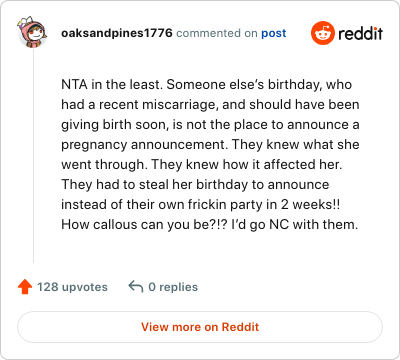Click the line 'instead of their own frickin party'
This screenshot has height=360, width=400.
(201, 205)
